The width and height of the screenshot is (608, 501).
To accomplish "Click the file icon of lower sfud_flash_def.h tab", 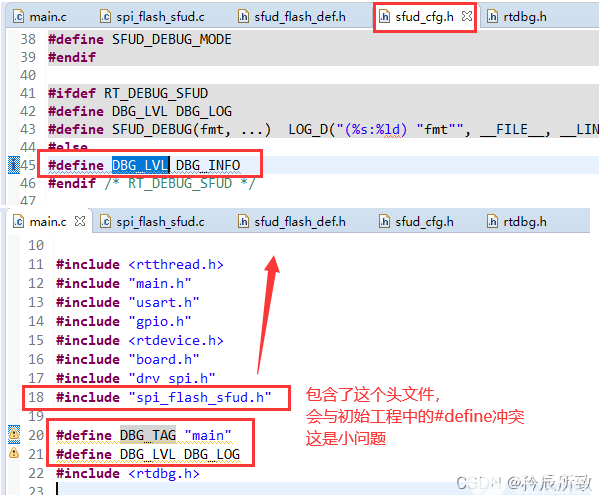I will click(243, 222).
